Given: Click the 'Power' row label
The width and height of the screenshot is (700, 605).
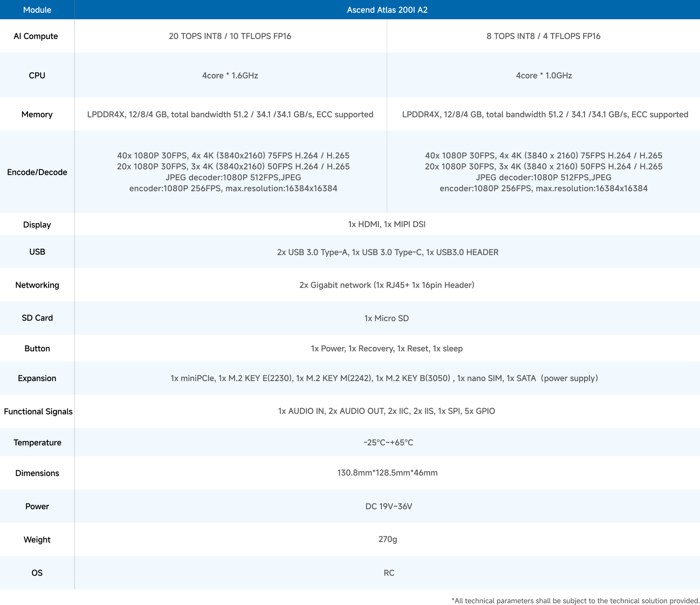Looking at the screenshot, I should pos(37,507).
